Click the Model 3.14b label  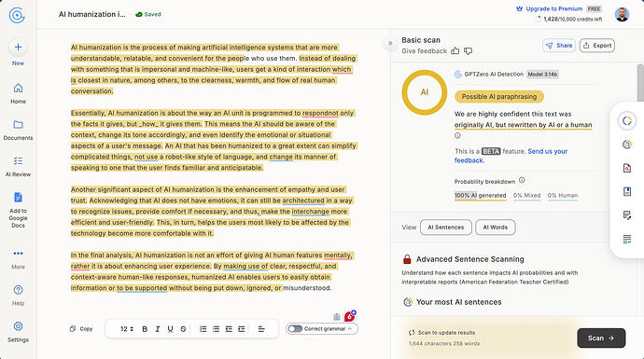tap(542, 75)
